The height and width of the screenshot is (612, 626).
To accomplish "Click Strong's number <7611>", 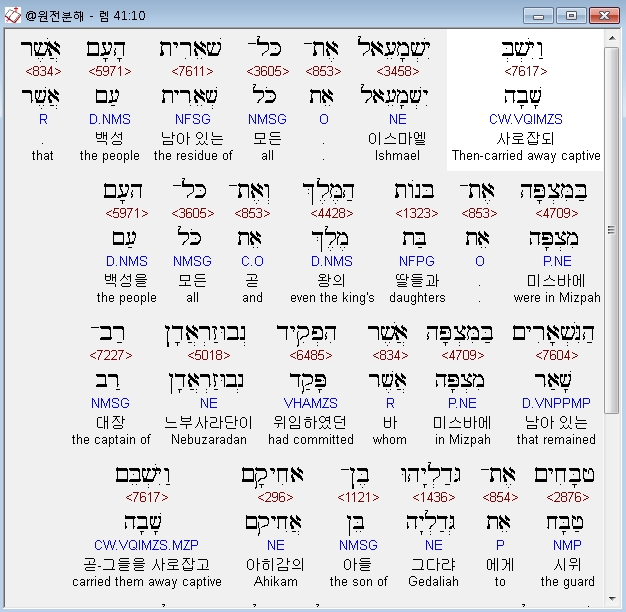I will click(192, 71).
